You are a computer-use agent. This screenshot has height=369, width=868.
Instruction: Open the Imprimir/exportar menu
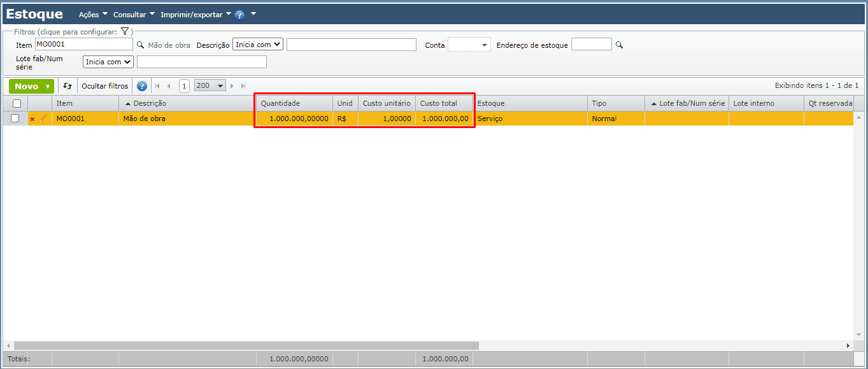click(196, 14)
